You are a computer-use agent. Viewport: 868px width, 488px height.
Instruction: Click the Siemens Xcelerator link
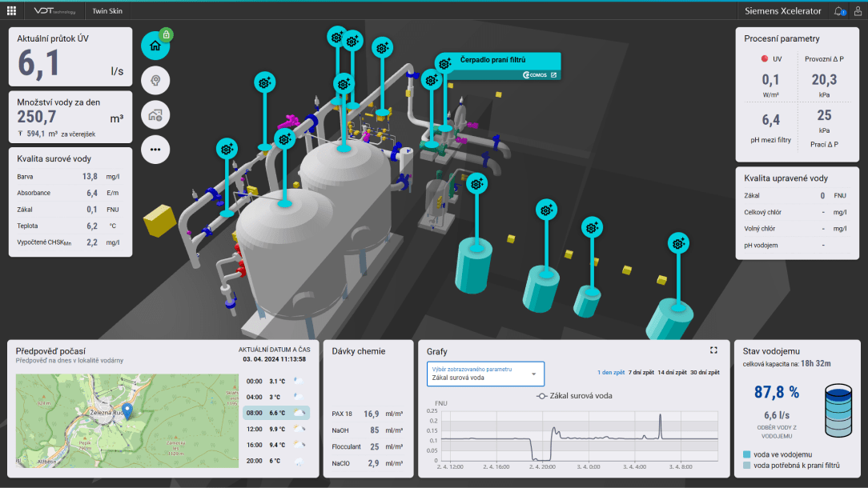point(782,10)
